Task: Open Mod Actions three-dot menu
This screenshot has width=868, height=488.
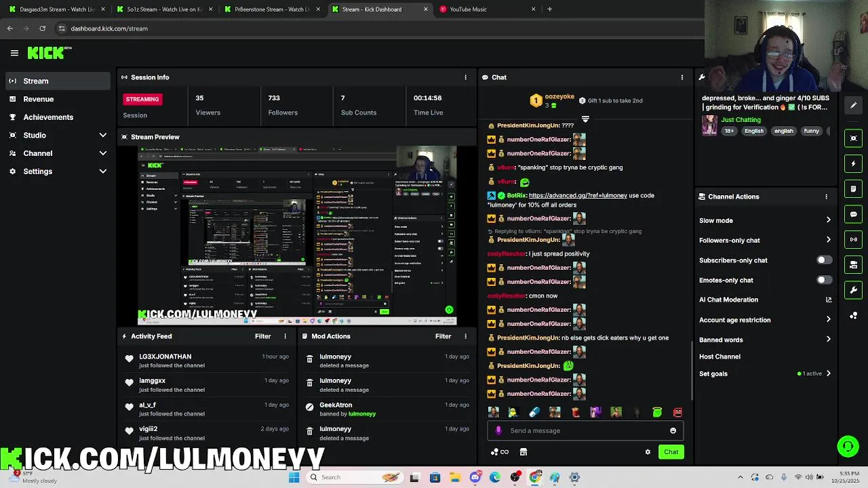Action: pos(465,336)
